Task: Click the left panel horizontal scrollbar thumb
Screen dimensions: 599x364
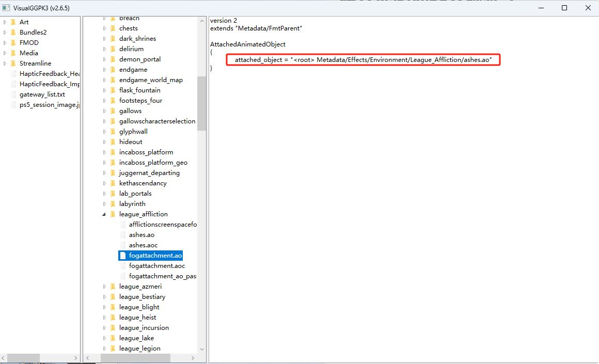Action: coord(23,358)
